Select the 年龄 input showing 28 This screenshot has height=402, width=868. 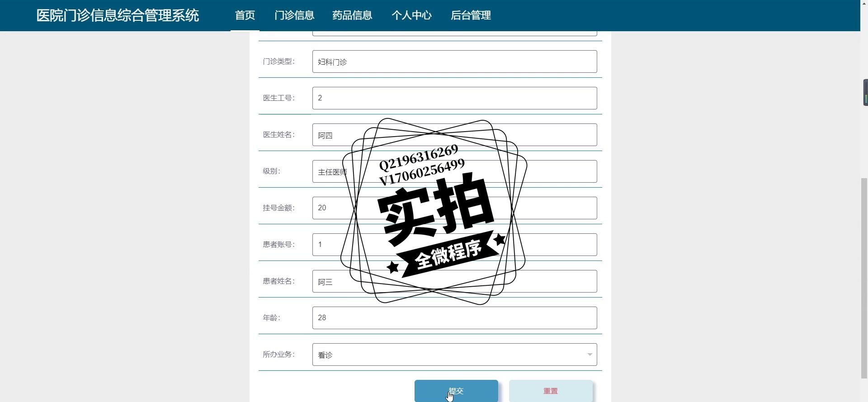[454, 318]
